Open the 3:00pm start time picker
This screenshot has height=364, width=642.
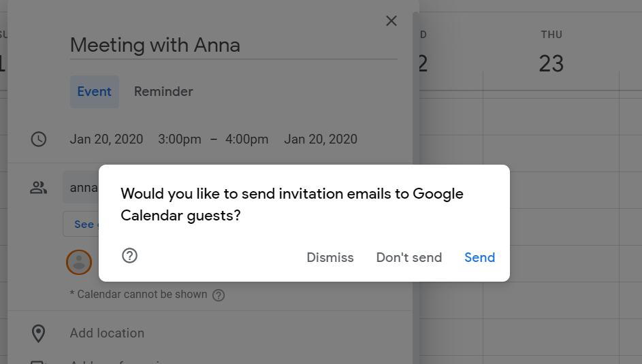[x=180, y=139]
